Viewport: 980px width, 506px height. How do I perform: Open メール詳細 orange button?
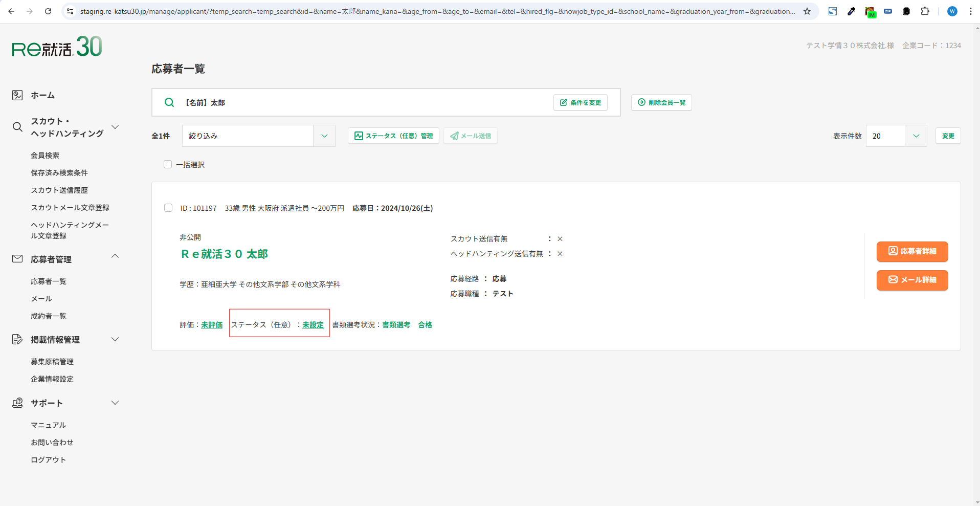point(912,280)
